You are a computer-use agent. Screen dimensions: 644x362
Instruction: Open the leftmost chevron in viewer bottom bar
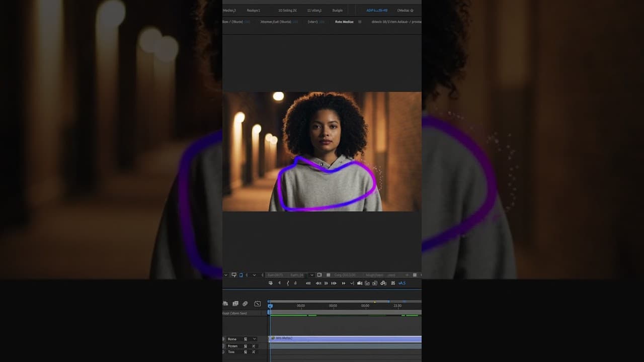point(225,275)
